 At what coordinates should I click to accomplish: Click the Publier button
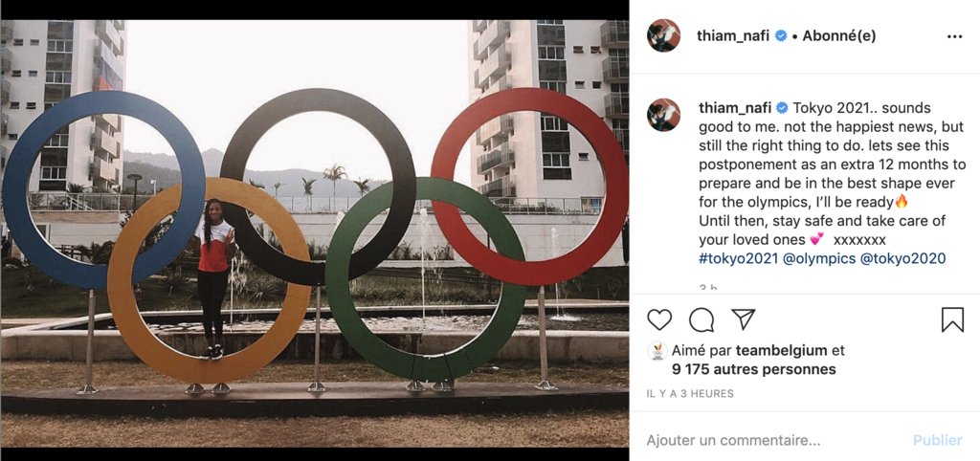point(938,440)
